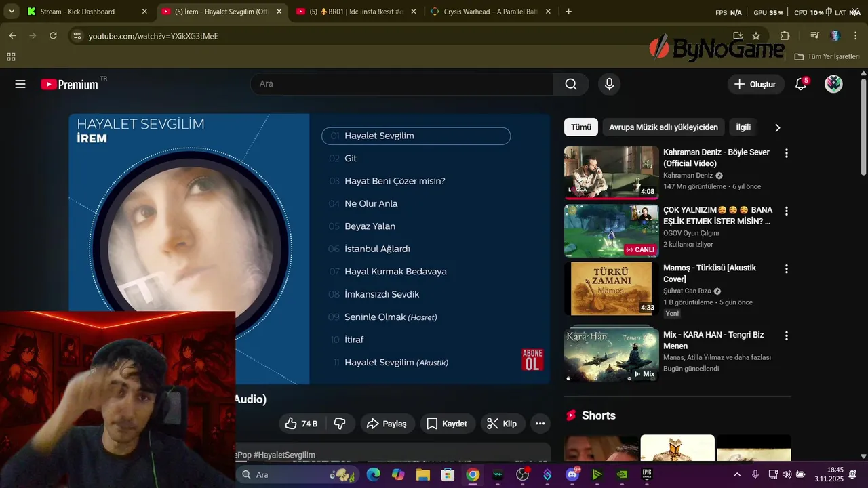868x488 pixels.
Task: Click the Windows taskbar Ara search box
Action: (297, 474)
